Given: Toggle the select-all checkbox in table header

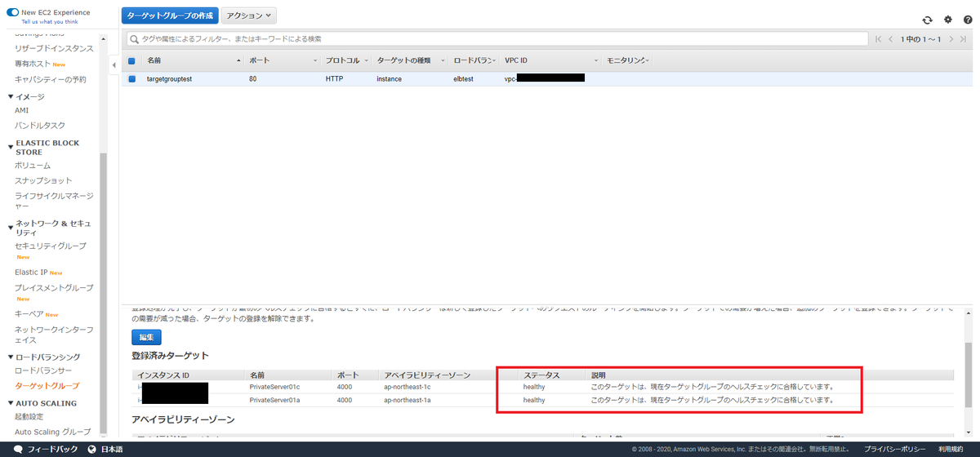Looking at the screenshot, I should [x=131, y=60].
